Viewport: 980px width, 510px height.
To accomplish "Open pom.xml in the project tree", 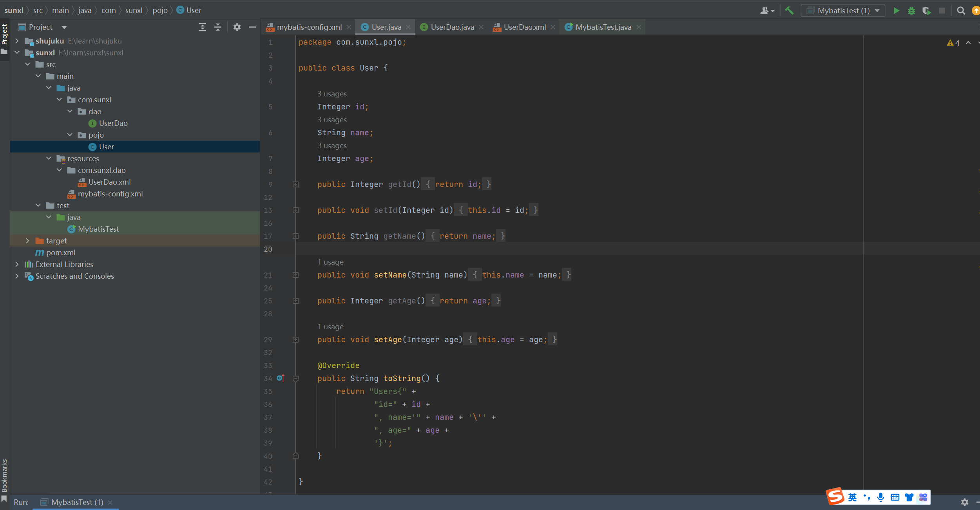I will tap(61, 252).
